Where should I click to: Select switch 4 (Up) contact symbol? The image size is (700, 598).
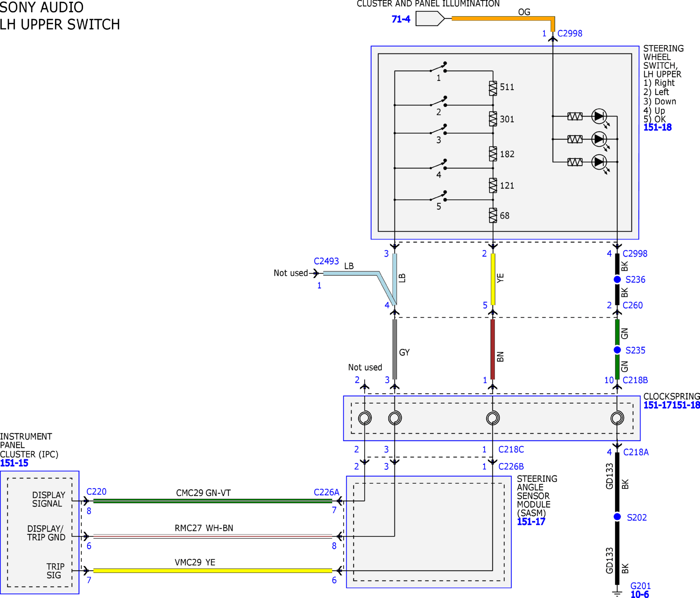click(438, 164)
